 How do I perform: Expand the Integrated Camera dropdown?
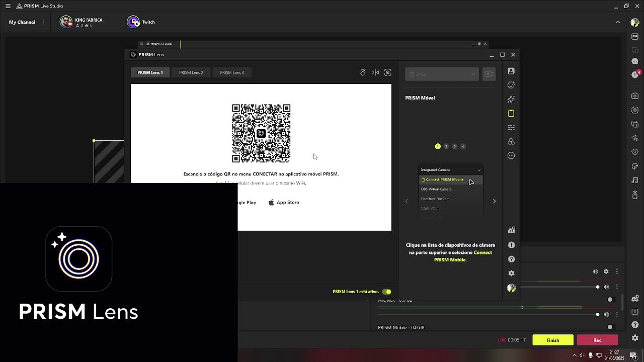450,170
